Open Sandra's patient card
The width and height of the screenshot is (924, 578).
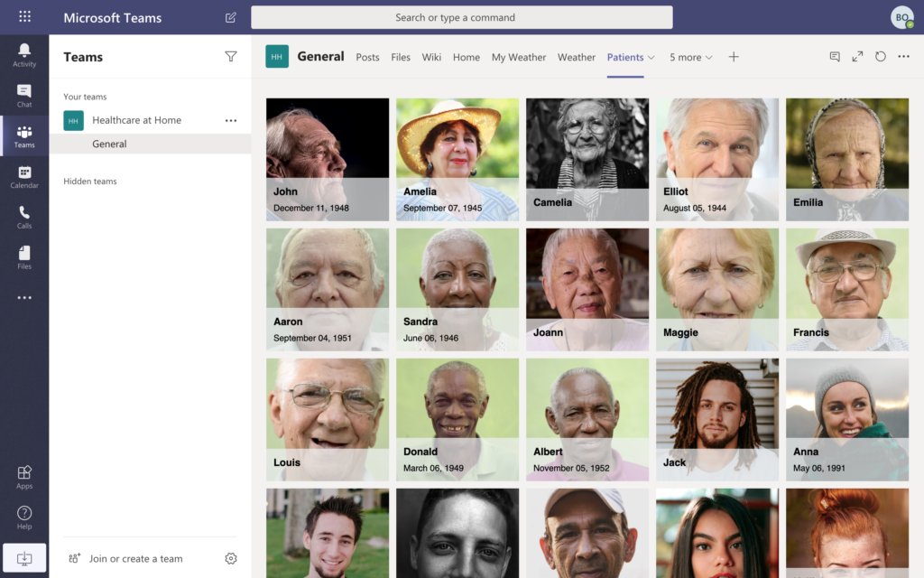[x=457, y=290]
